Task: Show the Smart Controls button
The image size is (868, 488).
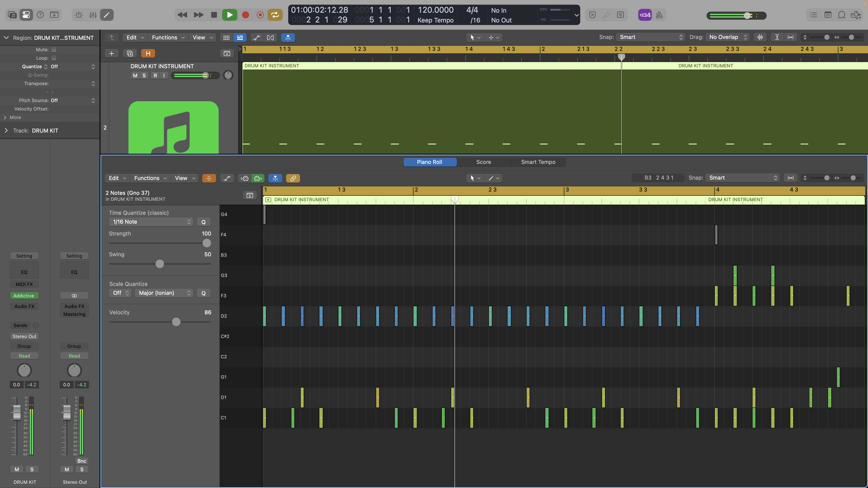Action: (78, 15)
